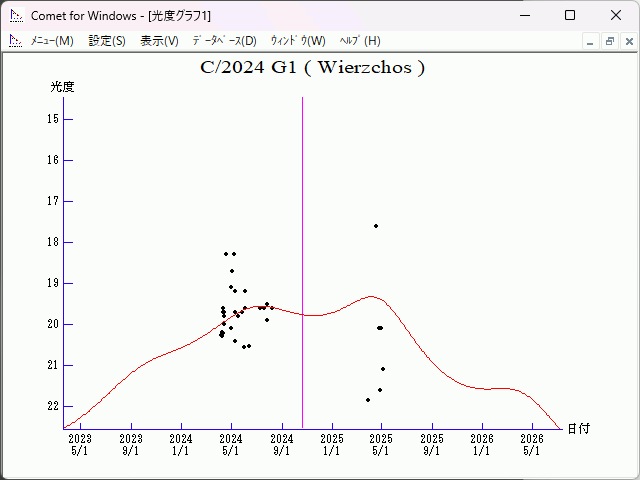Screen dimensions: 640x480
Task: Open the ヘルプ(H) help menu
Action: (x=360, y=41)
